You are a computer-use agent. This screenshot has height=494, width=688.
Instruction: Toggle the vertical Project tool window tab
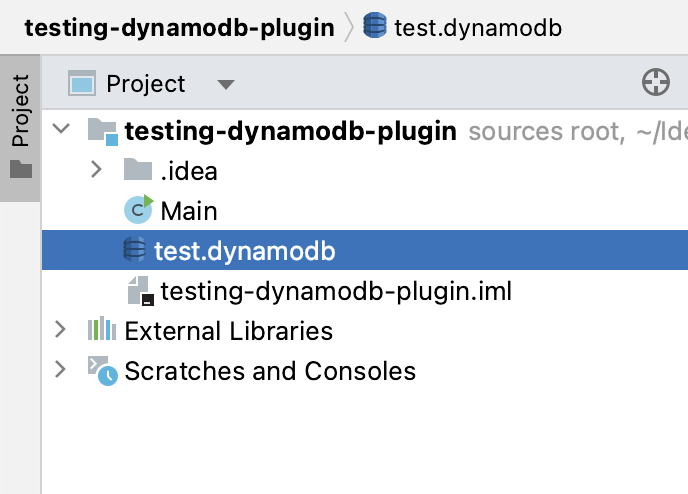(x=20, y=128)
